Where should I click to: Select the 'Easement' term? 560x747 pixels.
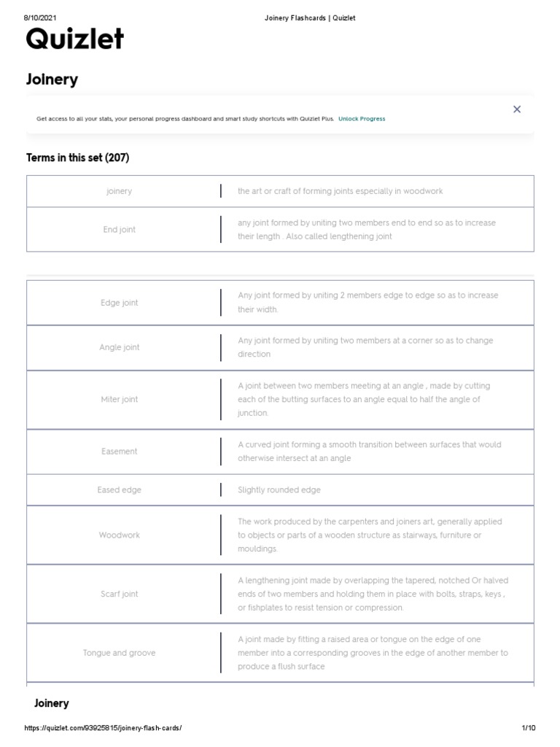(120, 452)
